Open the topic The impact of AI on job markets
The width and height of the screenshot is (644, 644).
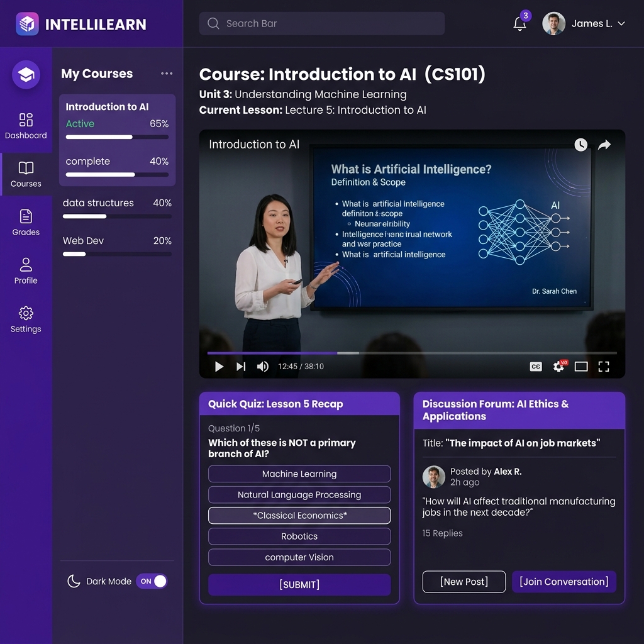coord(523,443)
